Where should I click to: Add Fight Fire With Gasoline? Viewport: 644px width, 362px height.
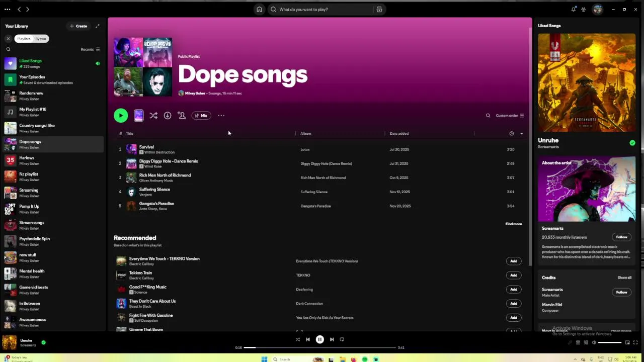click(514, 317)
